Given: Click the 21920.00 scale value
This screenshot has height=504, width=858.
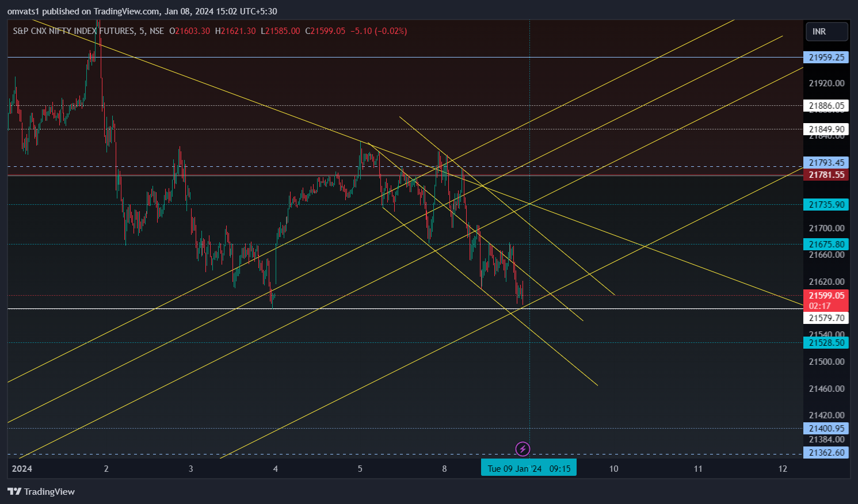Looking at the screenshot, I should [x=826, y=83].
